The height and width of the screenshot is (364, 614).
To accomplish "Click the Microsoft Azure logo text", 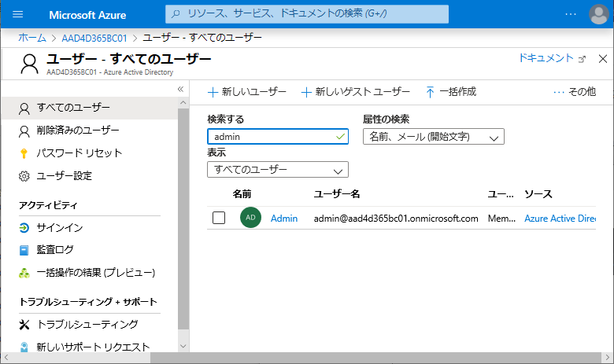I will (87, 15).
